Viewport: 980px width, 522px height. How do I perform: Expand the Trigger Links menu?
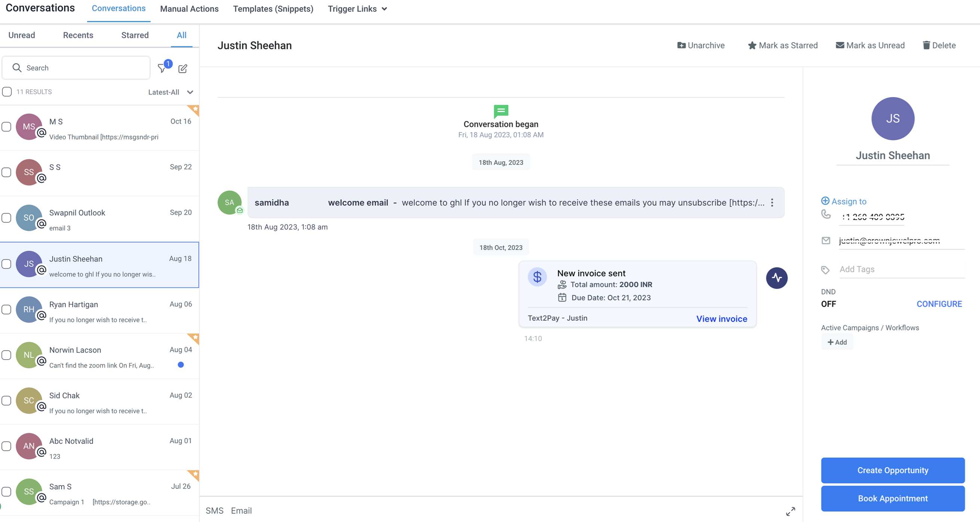pos(357,9)
